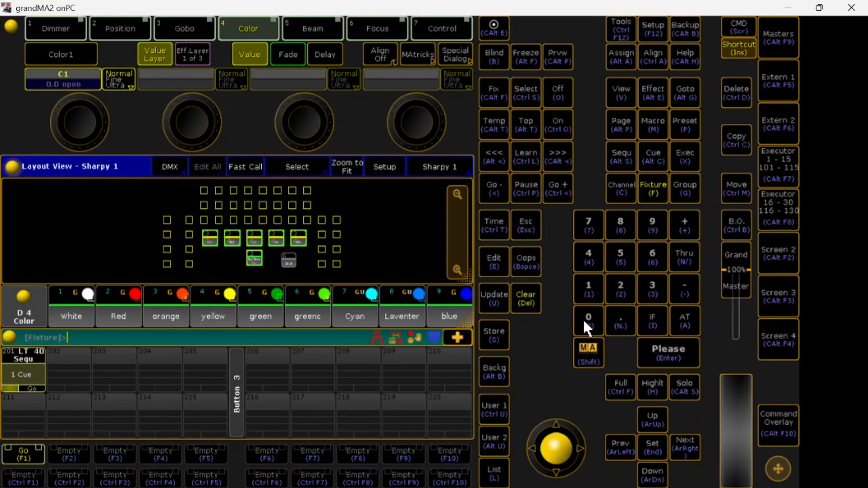868x488 pixels.
Task: Open second Normal Fine Ultra resolution dropdown
Action: coord(231,80)
